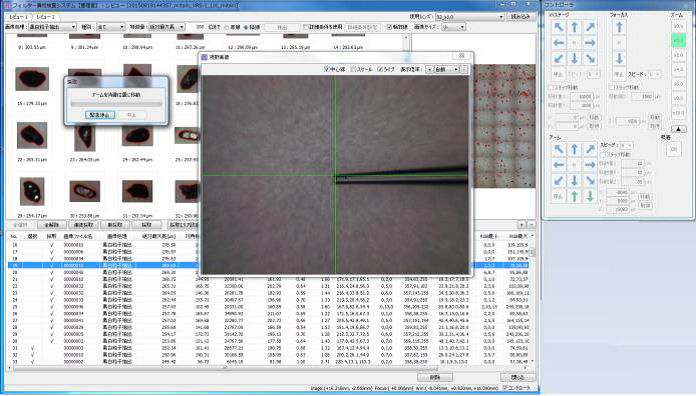The height and width of the screenshot is (396, 696).
Task: Open the 種別 dropdown
Action: [111, 27]
